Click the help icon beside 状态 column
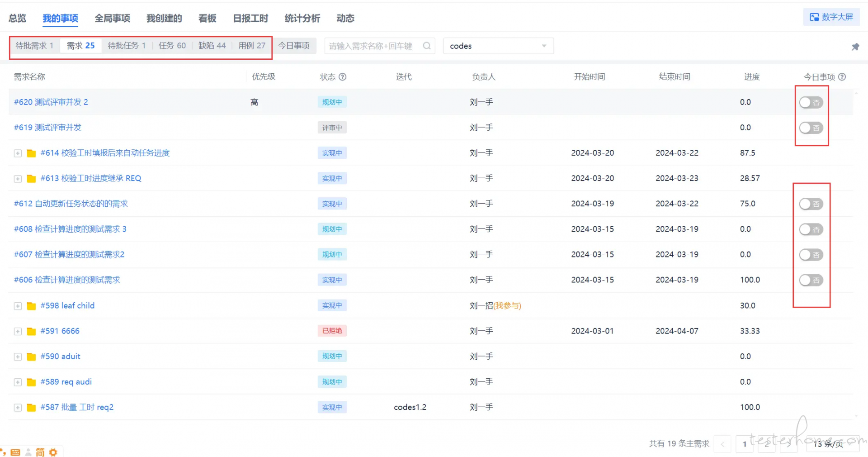The width and height of the screenshot is (868, 457). 343,77
